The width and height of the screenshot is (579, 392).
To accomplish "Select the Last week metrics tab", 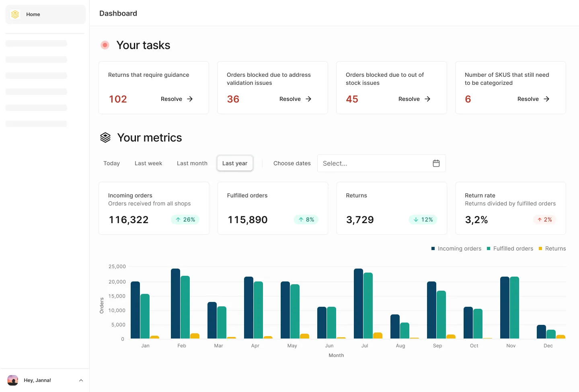I will 148,163.
